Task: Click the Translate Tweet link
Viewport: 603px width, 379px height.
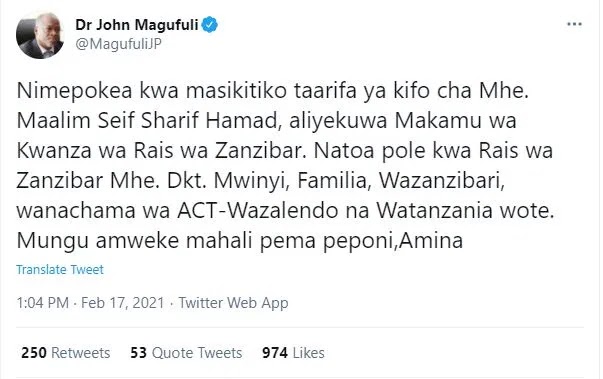Action: pos(60,269)
